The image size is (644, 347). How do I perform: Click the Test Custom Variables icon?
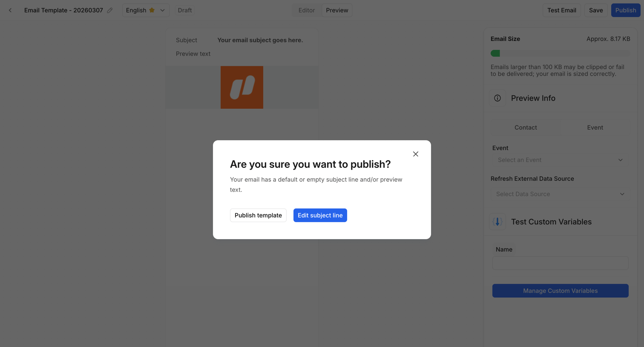pyautogui.click(x=497, y=222)
